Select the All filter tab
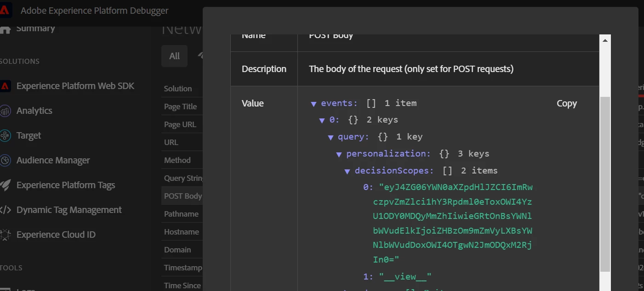 [174, 56]
